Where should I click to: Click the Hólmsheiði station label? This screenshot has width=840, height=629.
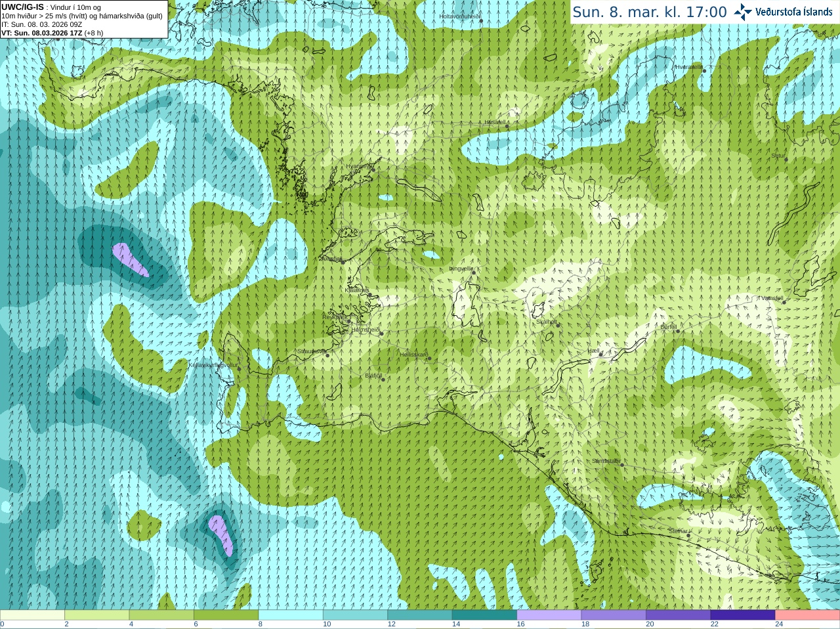(366, 330)
